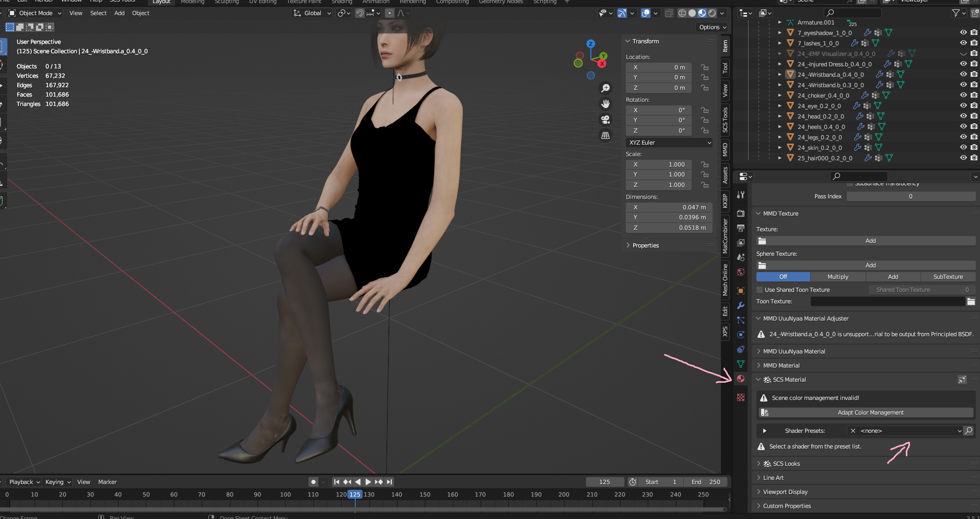This screenshot has width=980, height=519.
Task: Enable Use Shared Toon Texture checkbox
Action: [x=760, y=290]
